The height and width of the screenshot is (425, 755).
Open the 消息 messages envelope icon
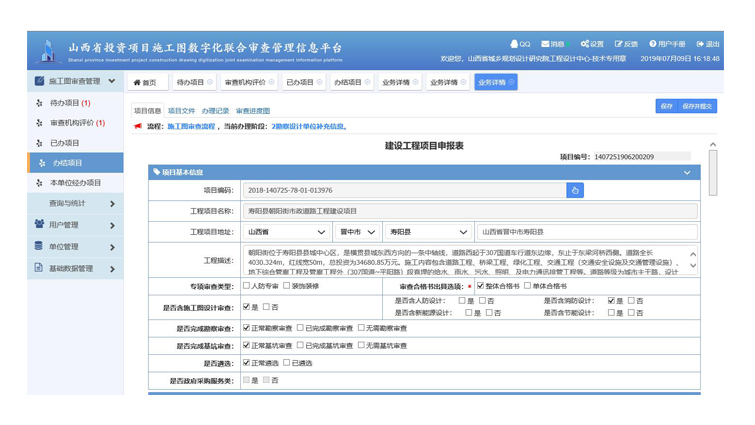pos(546,44)
